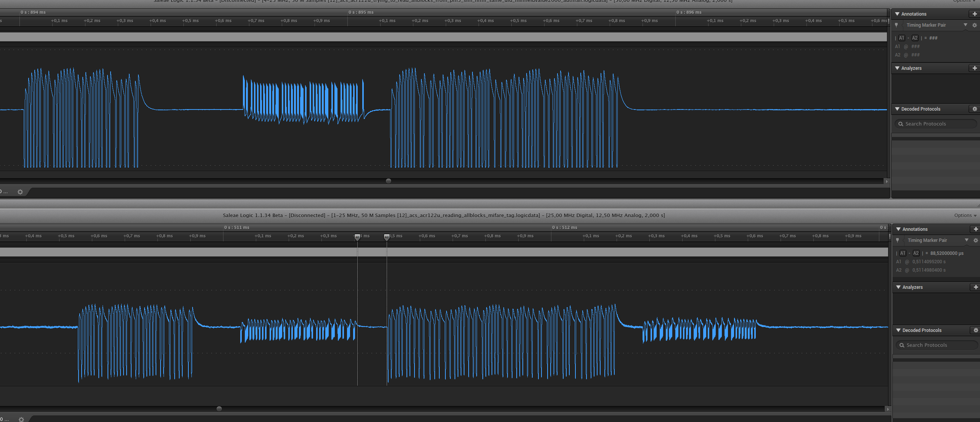Collapse the Analyzers panel in bottom window
Image resolution: width=980 pixels, height=422 pixels.
coord(898,287)
